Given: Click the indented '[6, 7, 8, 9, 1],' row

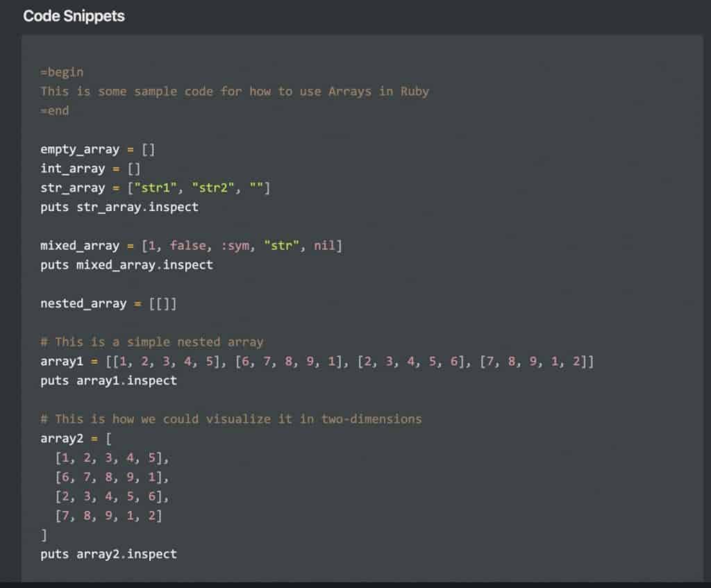Looking at the screenshot, I should (112, 477).
